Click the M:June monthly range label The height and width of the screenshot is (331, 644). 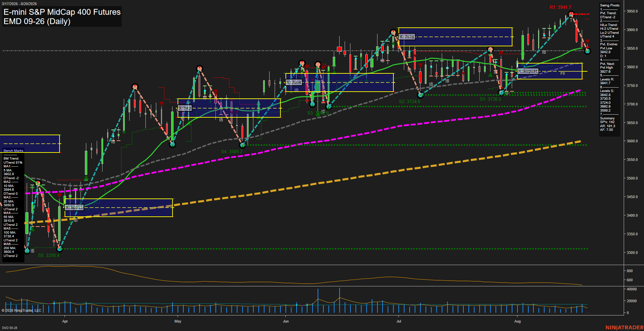294,82
